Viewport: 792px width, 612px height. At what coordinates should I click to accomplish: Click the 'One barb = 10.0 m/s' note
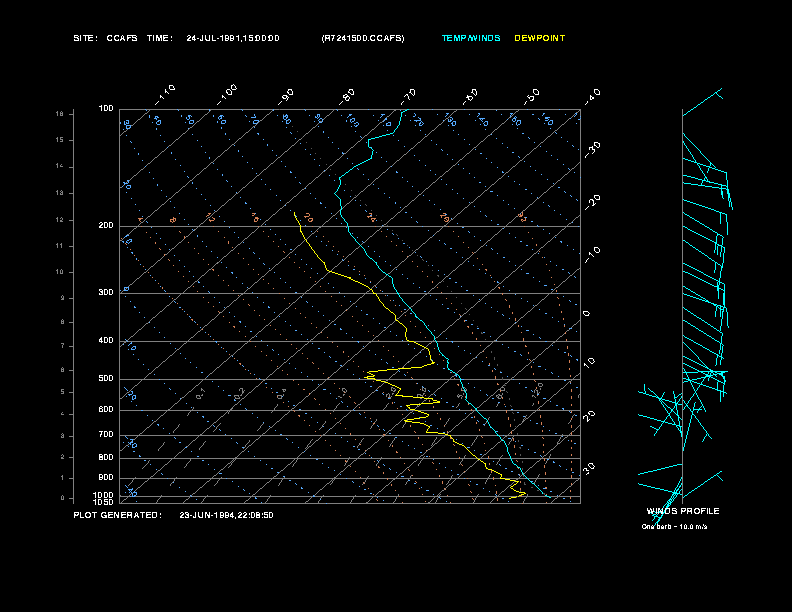click(x=674, y=527)
